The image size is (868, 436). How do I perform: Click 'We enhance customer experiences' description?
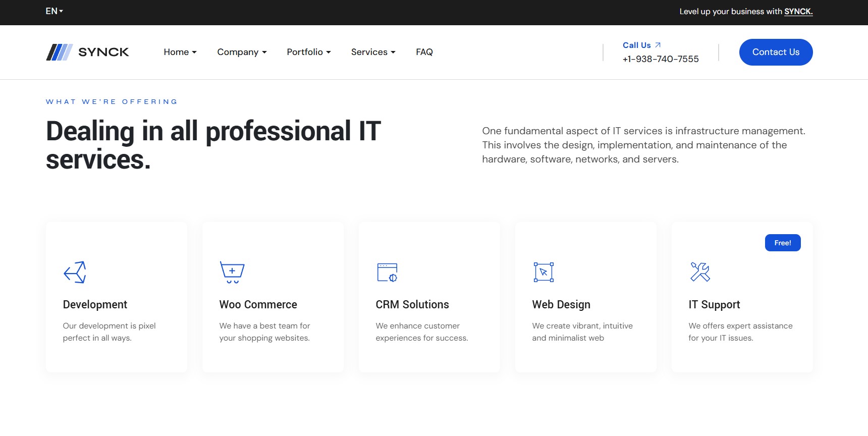[x=422, y=332]
